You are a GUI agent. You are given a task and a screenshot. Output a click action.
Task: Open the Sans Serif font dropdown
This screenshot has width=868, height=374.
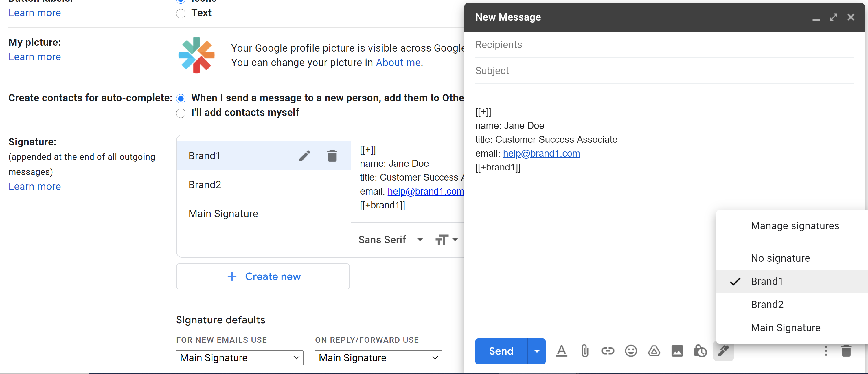(391, 240)
